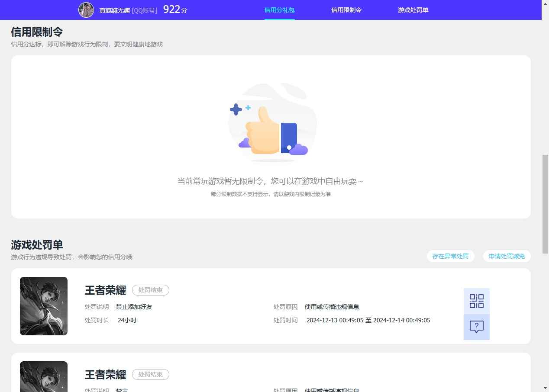Screen dimensions: 549x392
Task: Click the 处罚结束 badge on second card
Action: (150, 374)
